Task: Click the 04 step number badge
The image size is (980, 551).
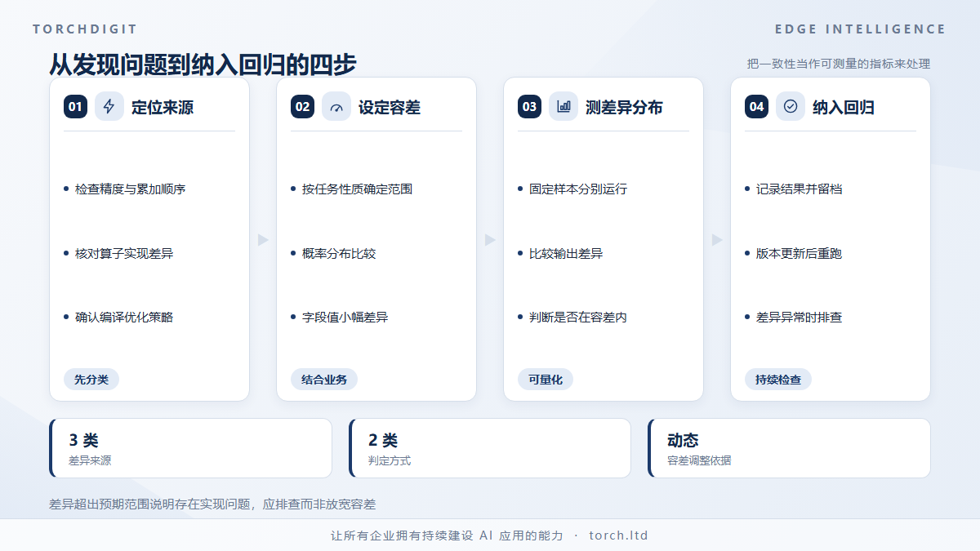Action: tap(756, 107)
